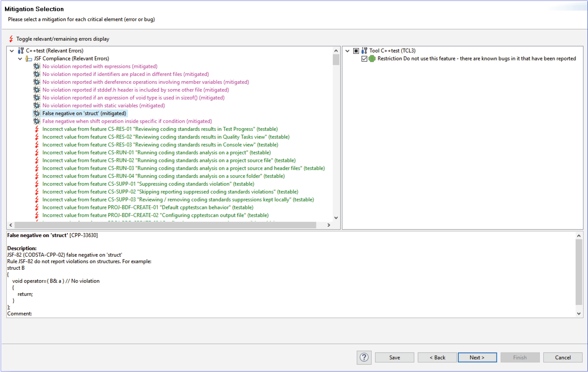Click the JSF Compliance category icon
588x372 pixels.
coord(28,58)
